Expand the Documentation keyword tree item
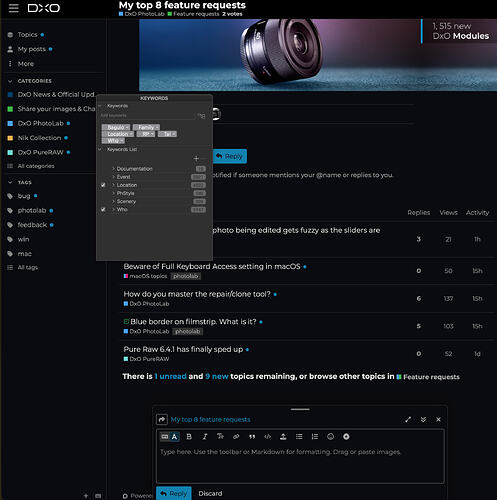 tap(113, 169)
